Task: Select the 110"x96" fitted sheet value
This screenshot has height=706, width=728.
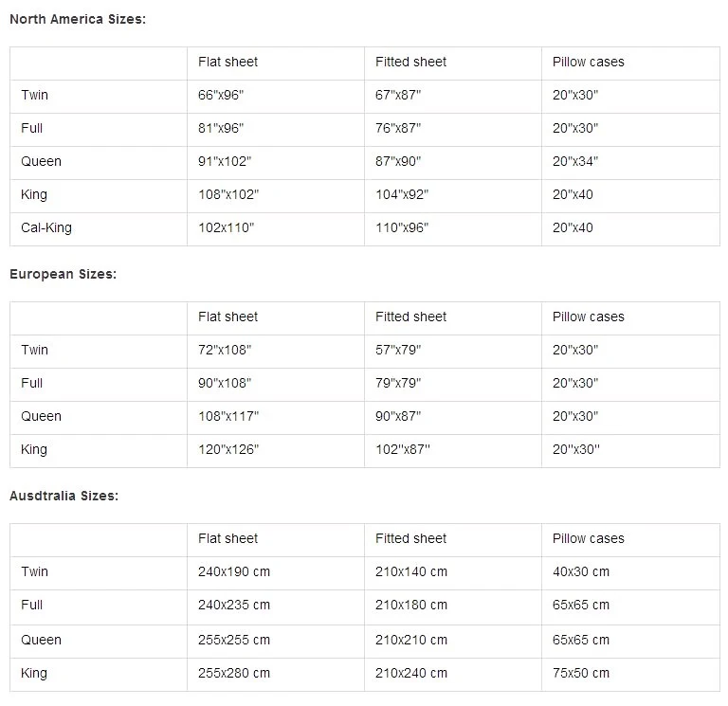Action: (402, 227)
